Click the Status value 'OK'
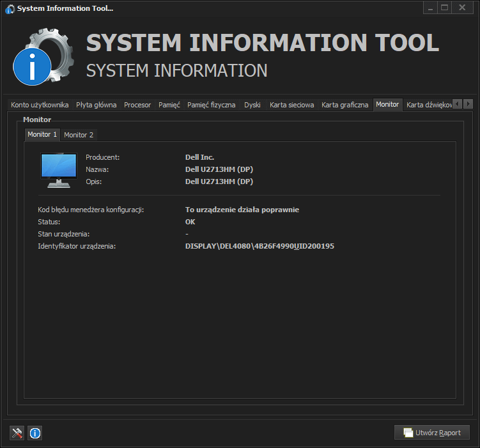This screenshot has width=480, height=448. click(x=190, y=222)
